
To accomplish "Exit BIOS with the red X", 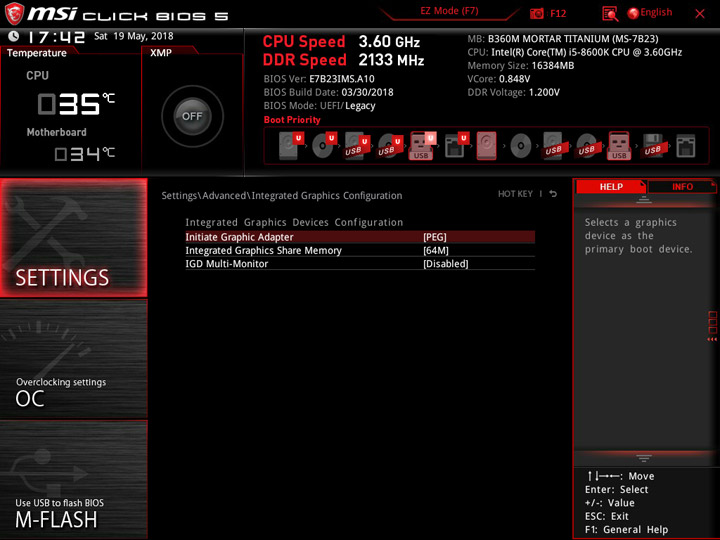I will tap(700, 14).
